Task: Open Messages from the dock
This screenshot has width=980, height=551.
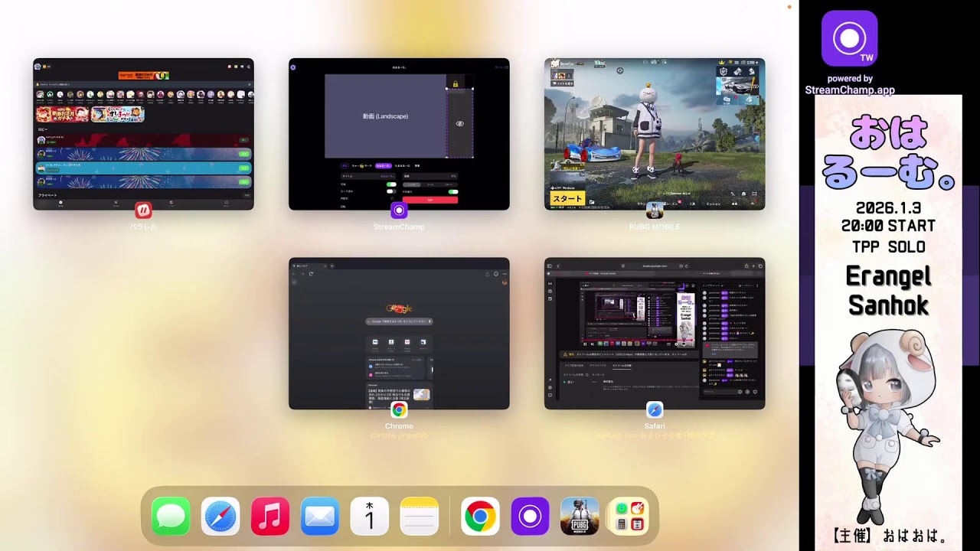Action: pos(171,516)
